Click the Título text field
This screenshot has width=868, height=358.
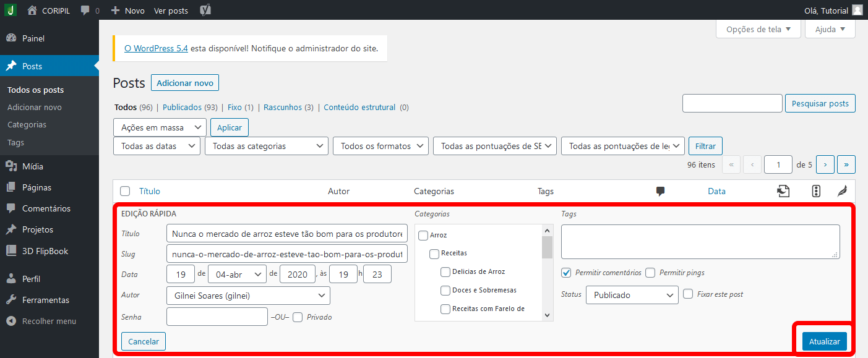pyautogui.click(x=287, y=234)
